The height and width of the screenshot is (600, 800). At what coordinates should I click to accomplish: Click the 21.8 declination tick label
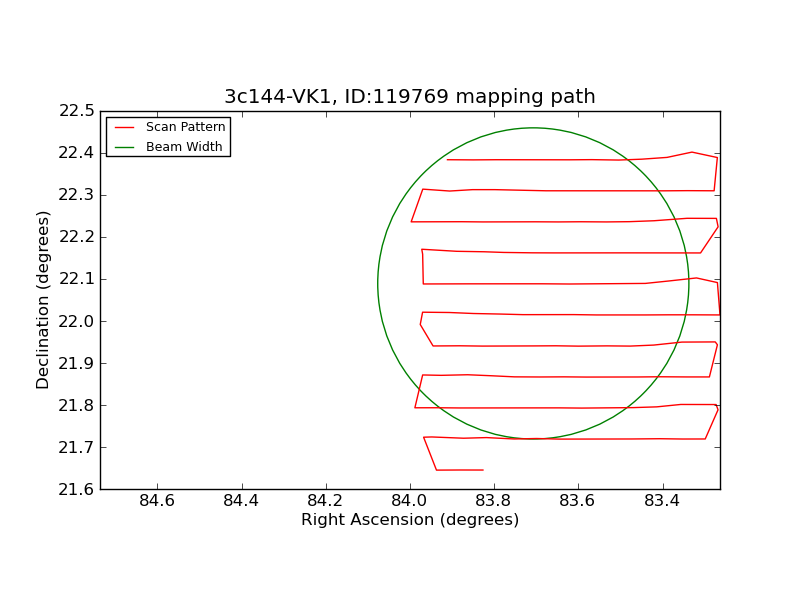click(x=77, y=405)
